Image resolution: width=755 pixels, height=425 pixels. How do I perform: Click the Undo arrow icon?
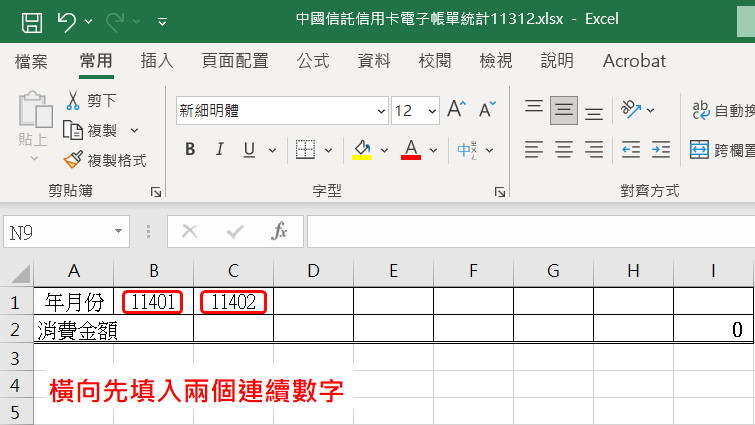[x=67, y=19]
